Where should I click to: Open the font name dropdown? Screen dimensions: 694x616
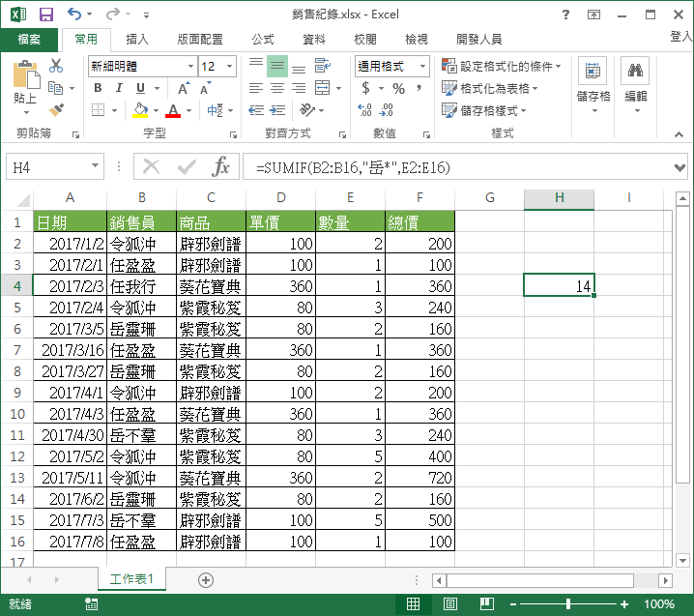tap(189, 67)
